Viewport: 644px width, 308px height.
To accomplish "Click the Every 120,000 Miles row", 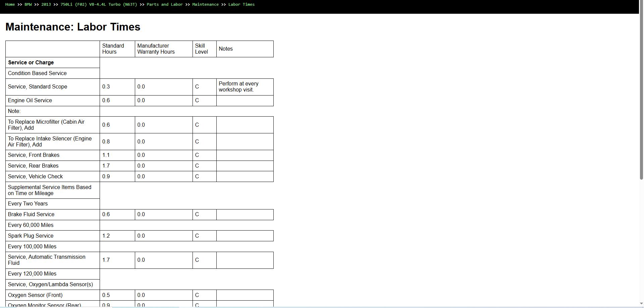I will (x=53, y=274).
